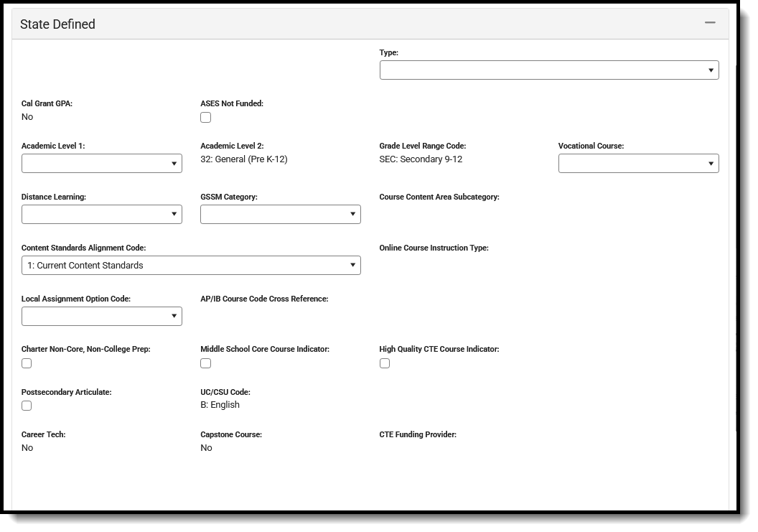This screenshot has width=758, height=532.
Task: Click the Career Tech label
Action: point(44,434)
